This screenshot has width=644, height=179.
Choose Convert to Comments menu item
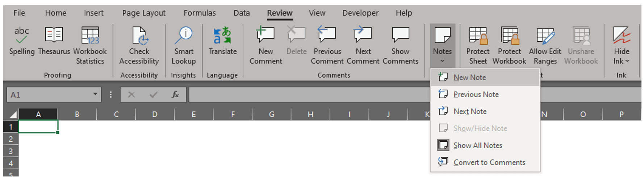(x=489, y=162)
